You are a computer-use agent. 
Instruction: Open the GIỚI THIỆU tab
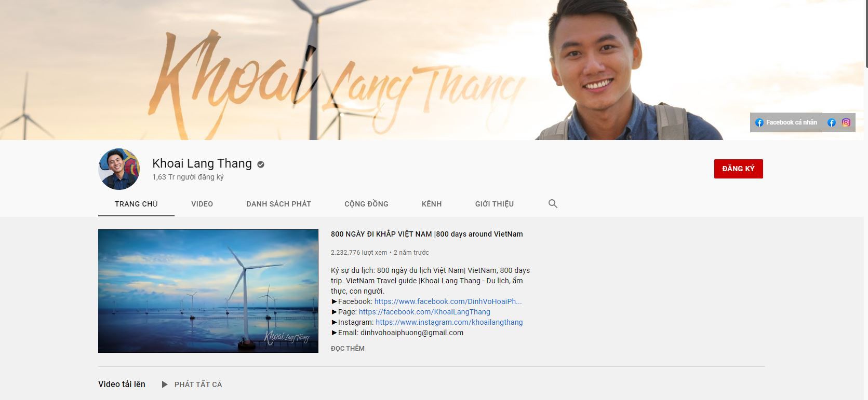pos(494,204)
